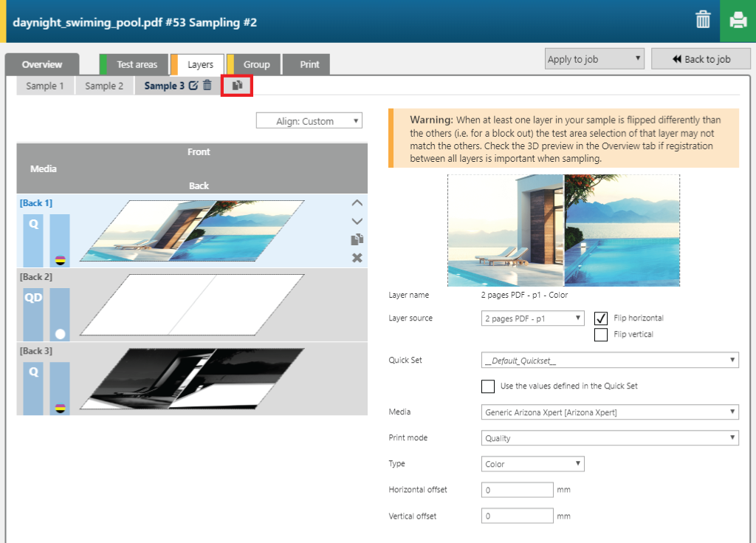The width and height of the screenshot is (756, 543).
Task: Switch to the Test areas tab
Action: pyautogui.click(x=134, y=64)
